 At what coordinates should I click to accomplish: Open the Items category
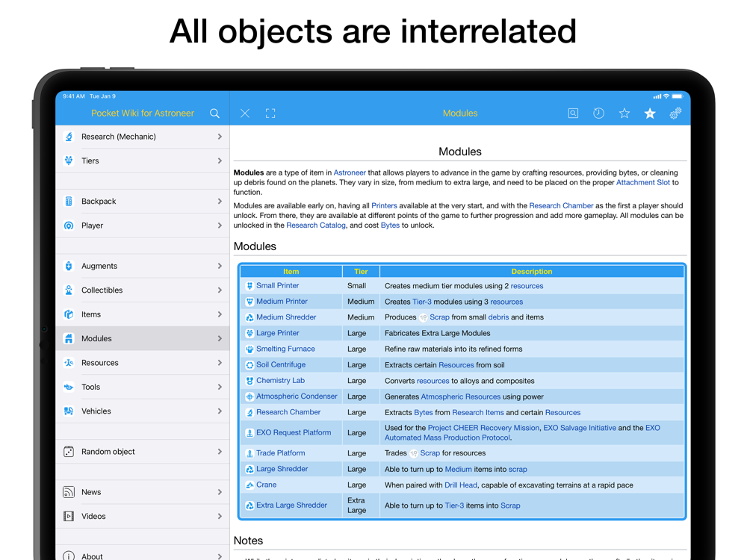pyautogui.click(x=143, y=314)
